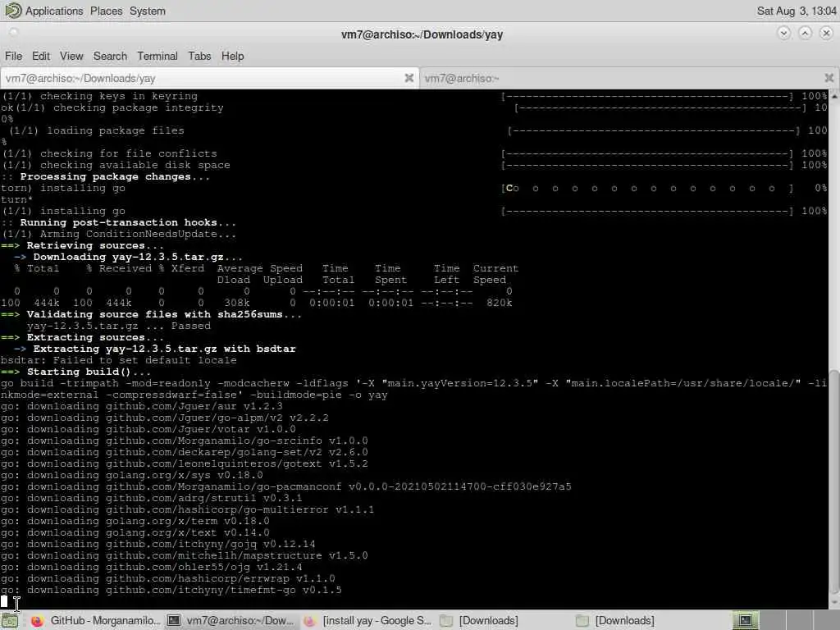Open the Help menu
The width and height of the screenshot is (840, 630).
pyautogui.click(x=232, y=56)
